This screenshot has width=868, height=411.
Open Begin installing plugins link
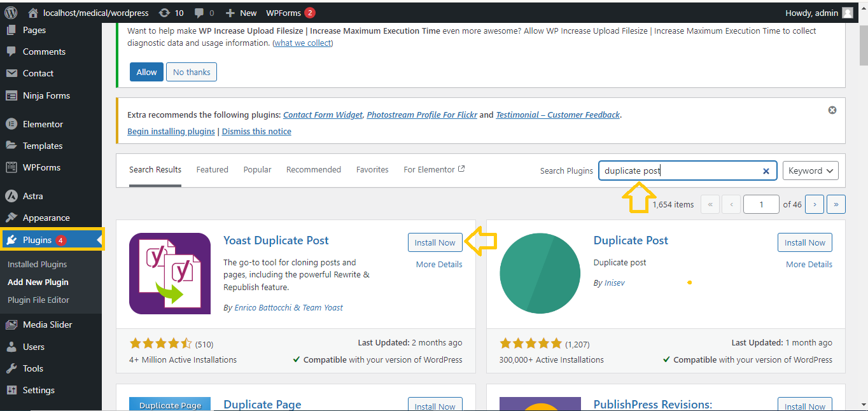point(171,131)
